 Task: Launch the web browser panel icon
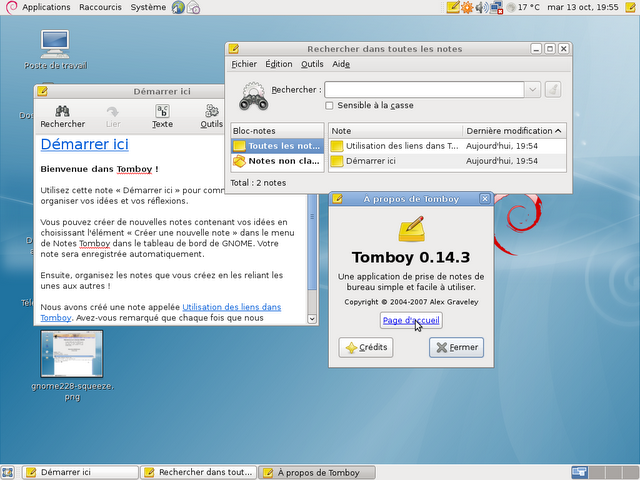point(178,7)
